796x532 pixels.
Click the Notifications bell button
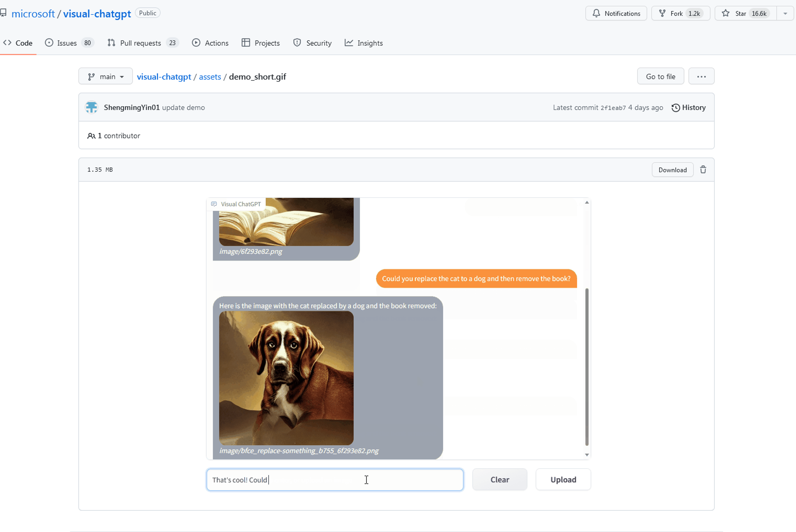click(x=616, y=13)
